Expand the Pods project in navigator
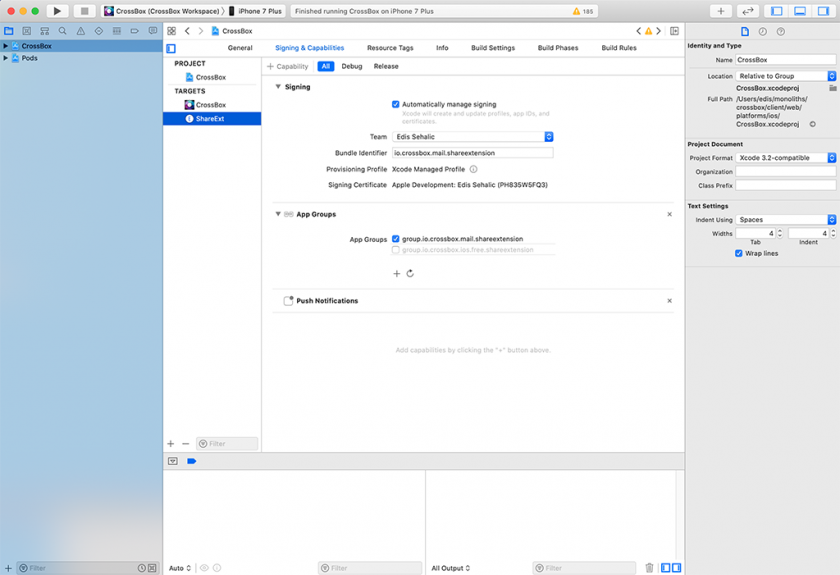Screen dimensions: 840x575 [5, 58]
